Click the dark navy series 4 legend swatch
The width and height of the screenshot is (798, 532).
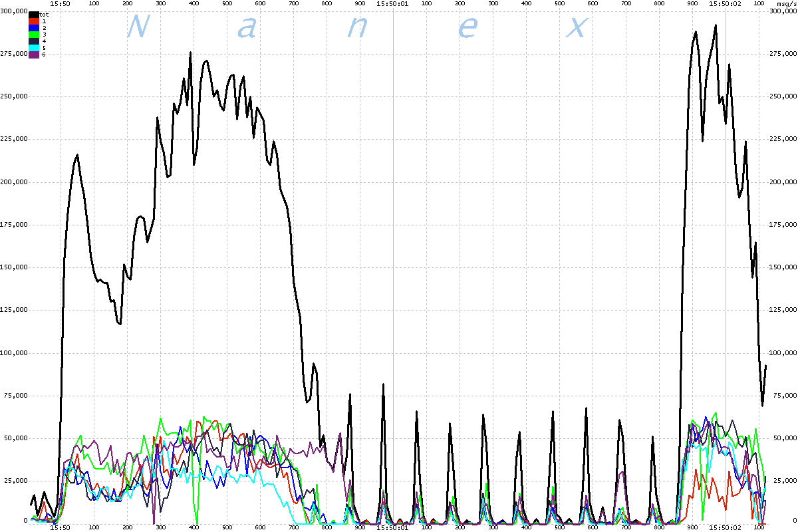(x=34, y=41)
